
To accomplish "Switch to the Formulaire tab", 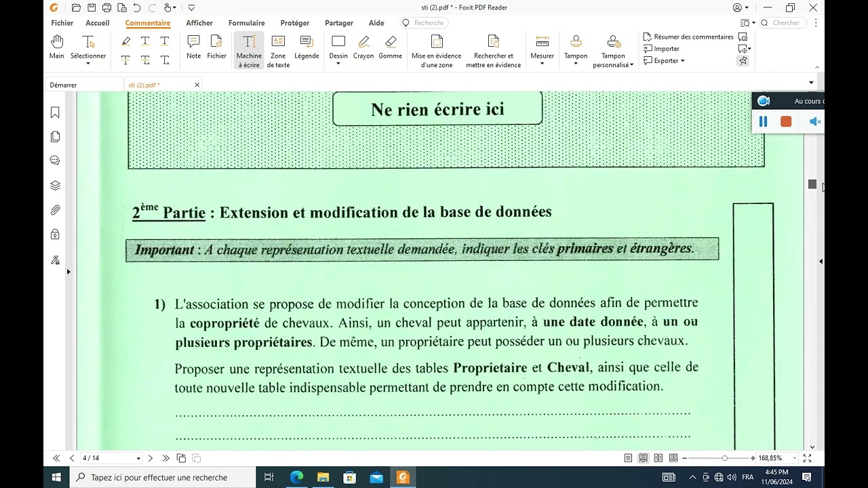I will point(246,23).
